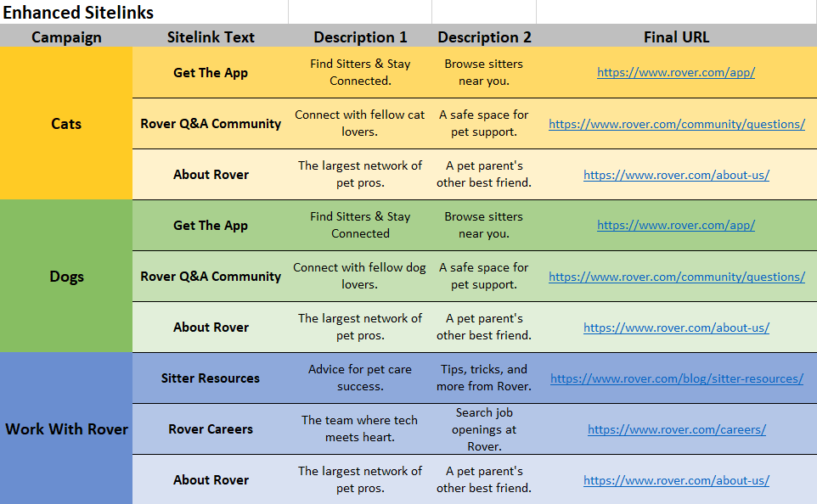Select the Description 2 header cell
Screen dimensions: 817x504
tap(484, 37)
